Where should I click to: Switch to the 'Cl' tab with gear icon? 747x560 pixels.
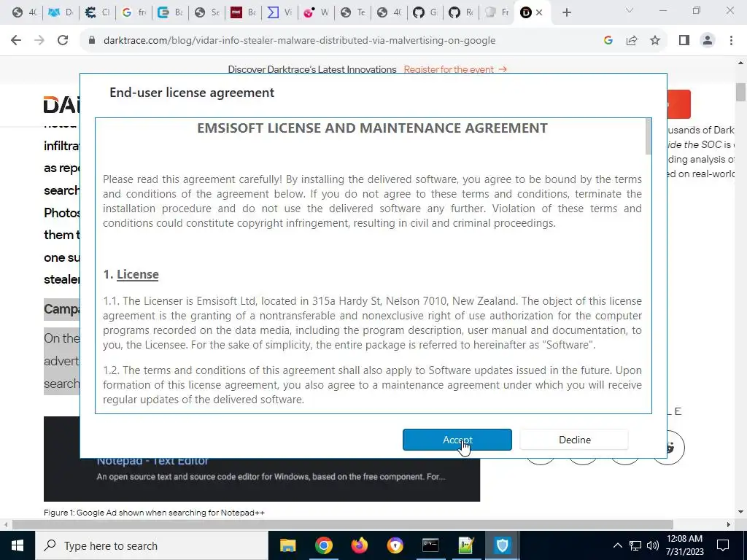tap(97, 12)
